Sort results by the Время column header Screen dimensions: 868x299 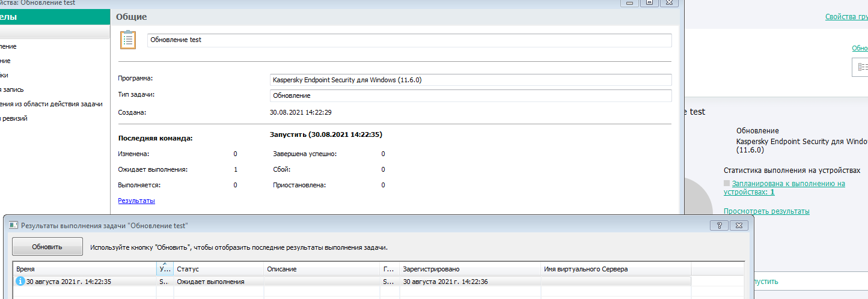[x=84, y=269]
